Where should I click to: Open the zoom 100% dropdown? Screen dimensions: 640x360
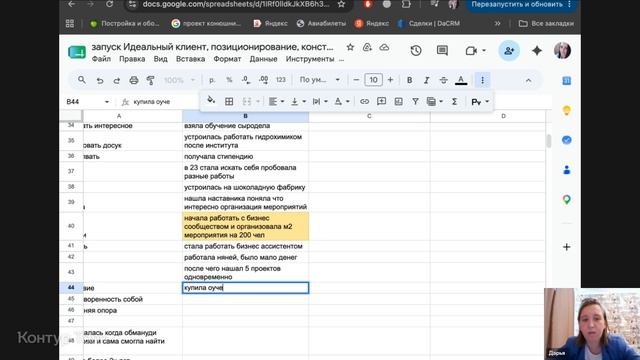(x=179, y=80)
